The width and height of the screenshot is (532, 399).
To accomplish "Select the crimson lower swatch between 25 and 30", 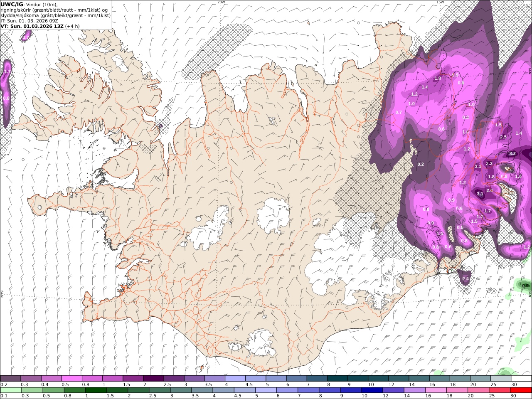I will [499, 390].
